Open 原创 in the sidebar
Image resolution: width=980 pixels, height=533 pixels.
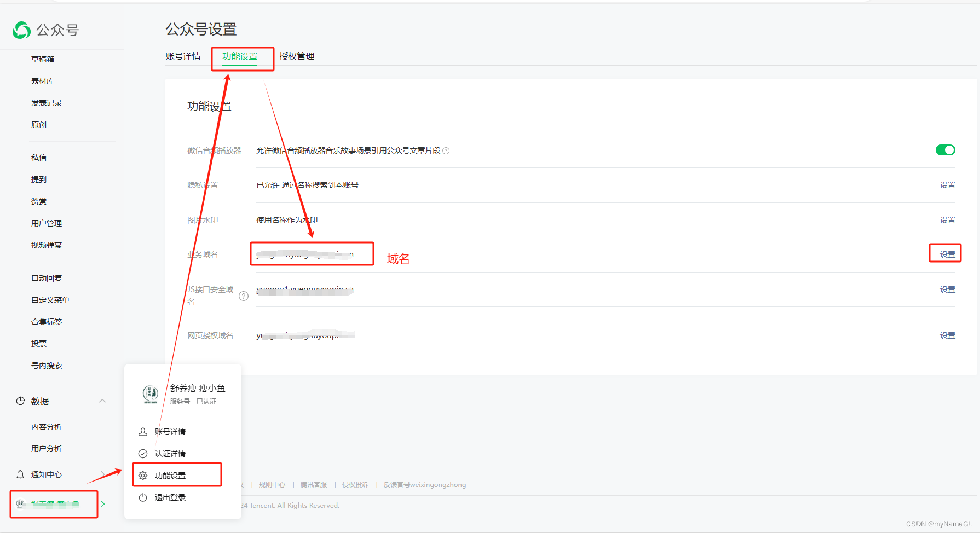pos(39,125)
